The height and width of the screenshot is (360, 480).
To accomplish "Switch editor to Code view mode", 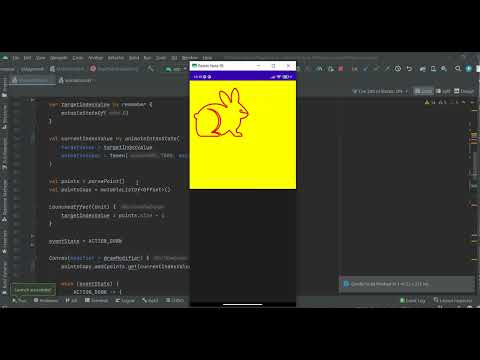I will [423, 91].
